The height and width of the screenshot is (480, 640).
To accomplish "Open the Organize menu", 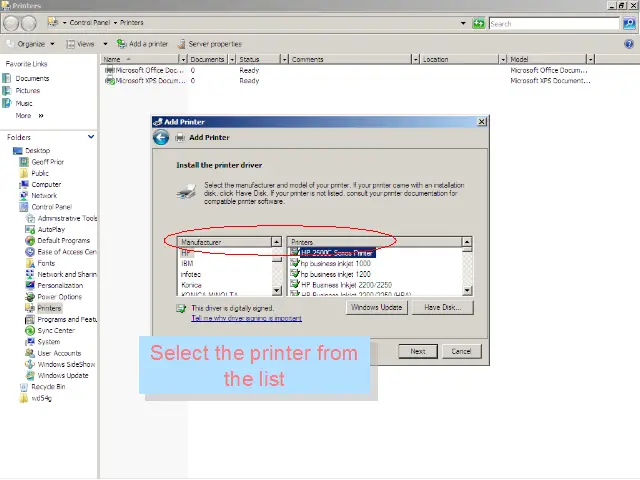I will 30,44.
